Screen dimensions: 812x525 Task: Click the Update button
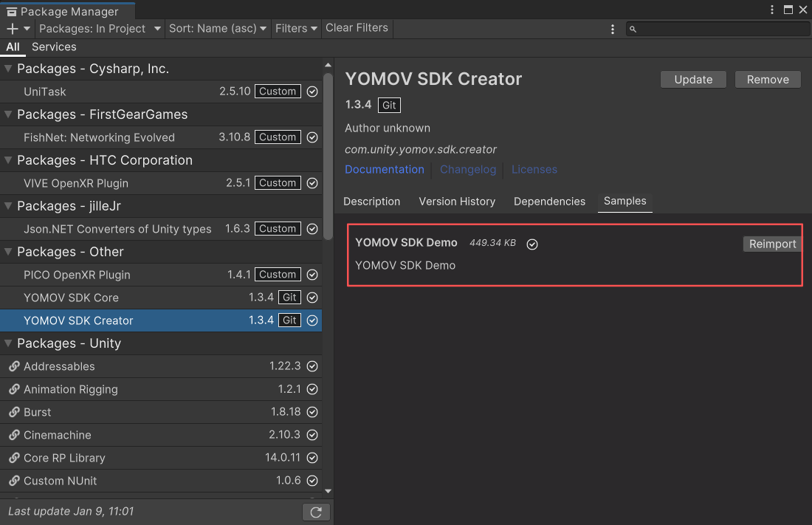point(693,80)
